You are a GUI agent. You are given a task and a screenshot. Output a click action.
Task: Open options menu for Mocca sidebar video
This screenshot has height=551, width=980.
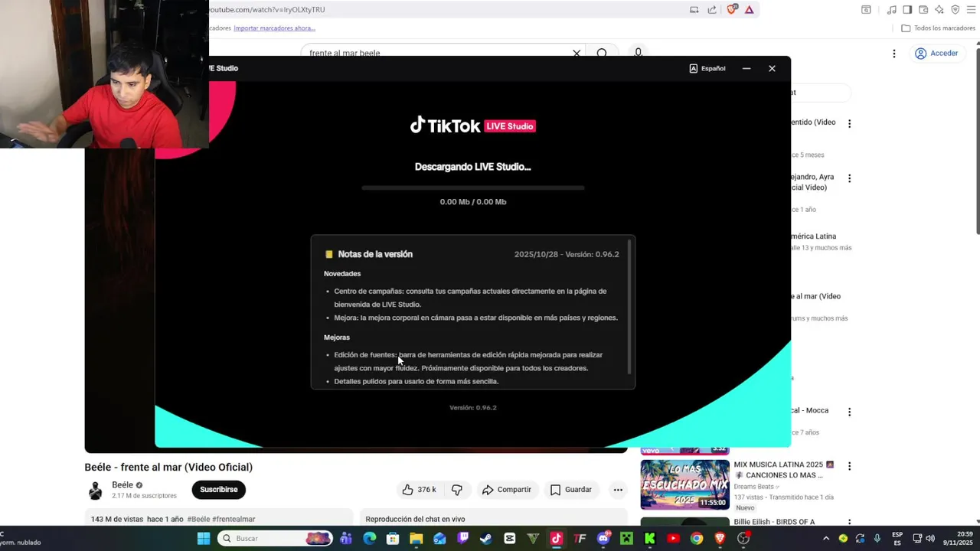tap(849, 412)
